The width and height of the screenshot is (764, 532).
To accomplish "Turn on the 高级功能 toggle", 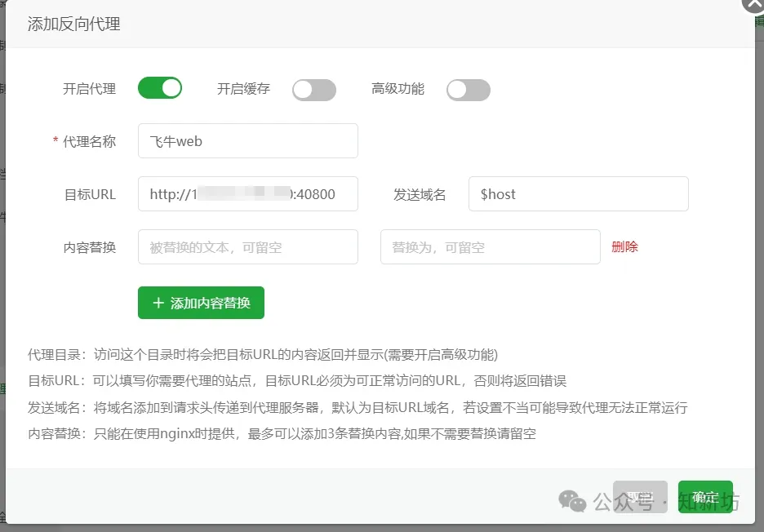I will [x=469, y=90].
